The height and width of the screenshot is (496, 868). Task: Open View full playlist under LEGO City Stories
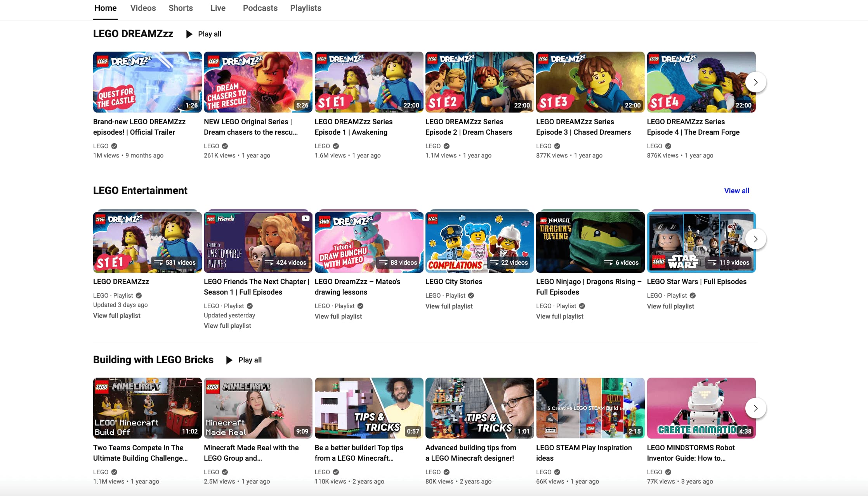(x=449, y=306)
